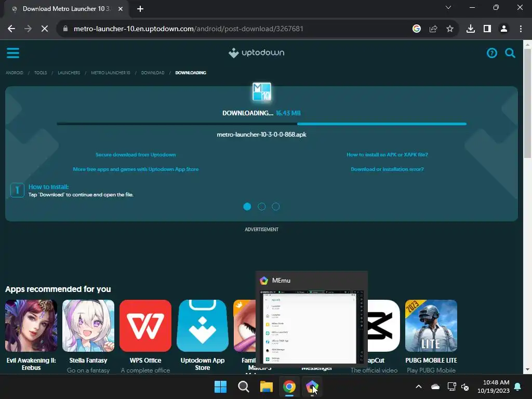Viewport: 532px width, 399px height.
Task: Open the Windows Start menu
Action: pyautogui.click(x=220, y=387)
